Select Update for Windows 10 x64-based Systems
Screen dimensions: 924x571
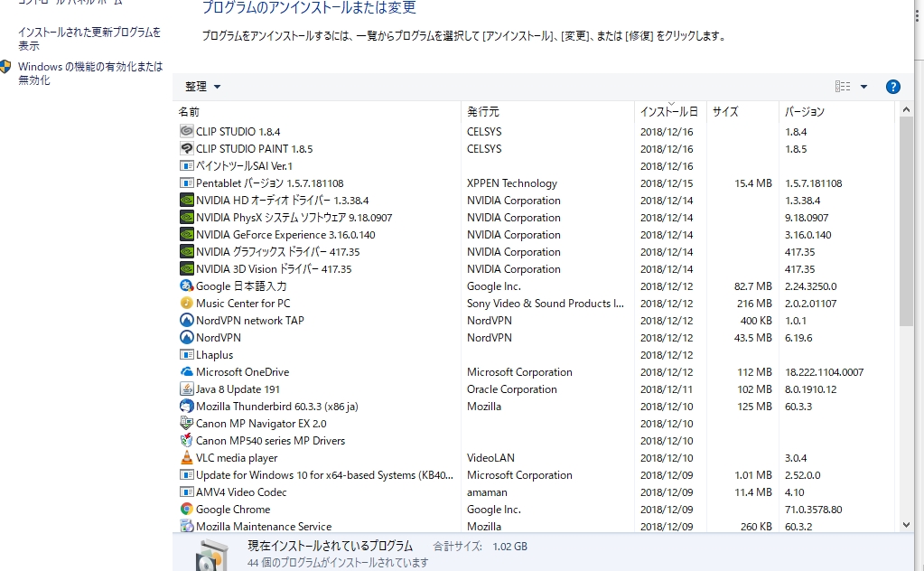coord(324,475)
